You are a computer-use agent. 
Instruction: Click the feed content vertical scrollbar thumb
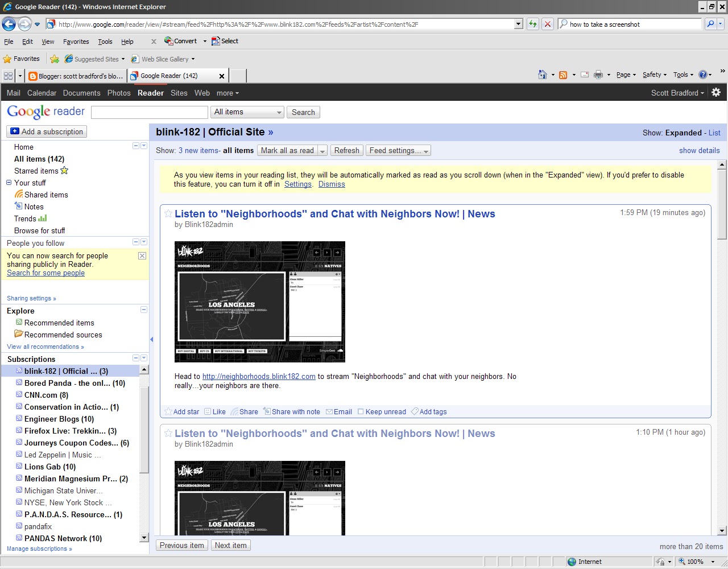point(722,205)
